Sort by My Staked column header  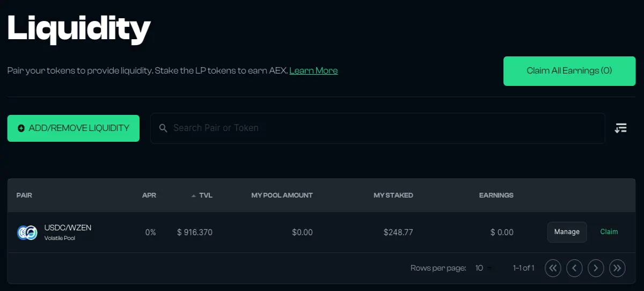click(393, 195)
